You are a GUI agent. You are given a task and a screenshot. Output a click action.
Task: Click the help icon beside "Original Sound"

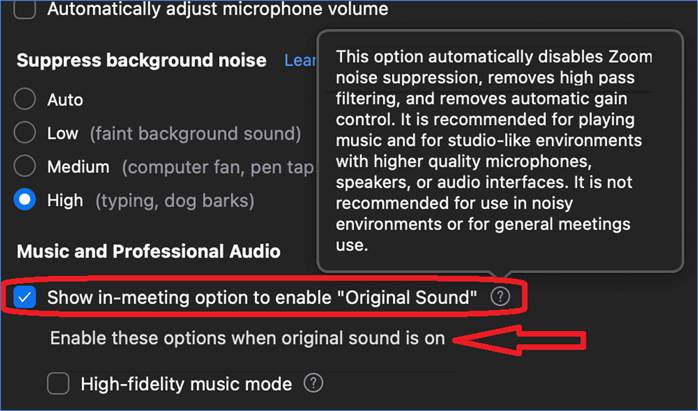(x=501, y=297)
